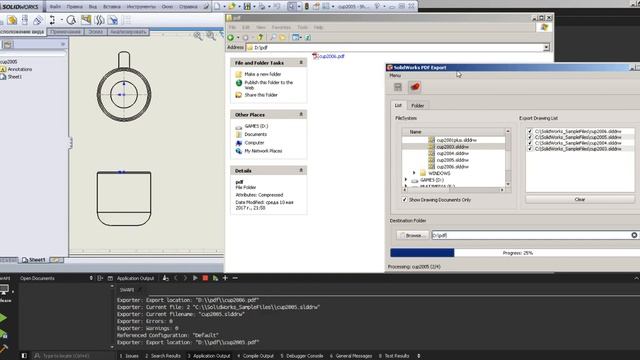The image size is (640, 360).
Task: Click the next item arrow in output toolbar
Action: 185,278
